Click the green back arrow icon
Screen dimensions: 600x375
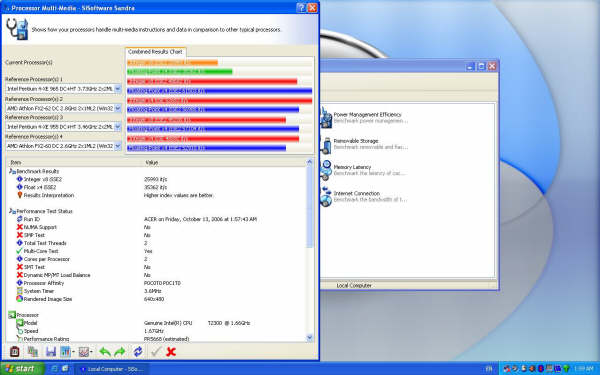[x=105, y=351]
